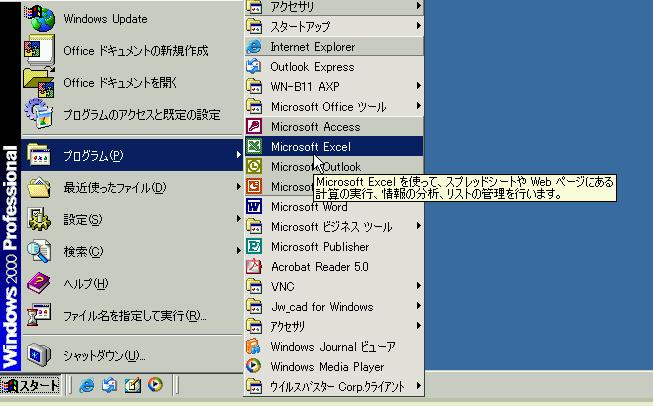This screenshot has height=406, width=653.
Task: Click the Internet Explorer icon in Programs menu
Action: tap(254, 47)
